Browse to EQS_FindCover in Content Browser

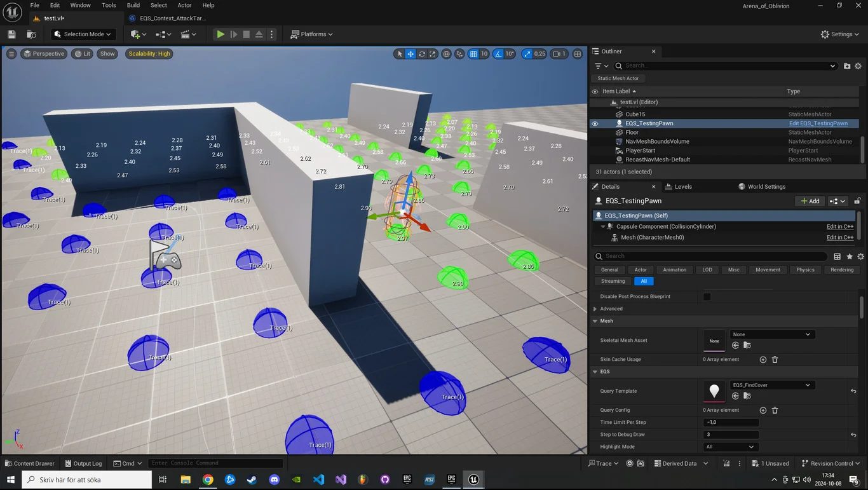[747, 396]
